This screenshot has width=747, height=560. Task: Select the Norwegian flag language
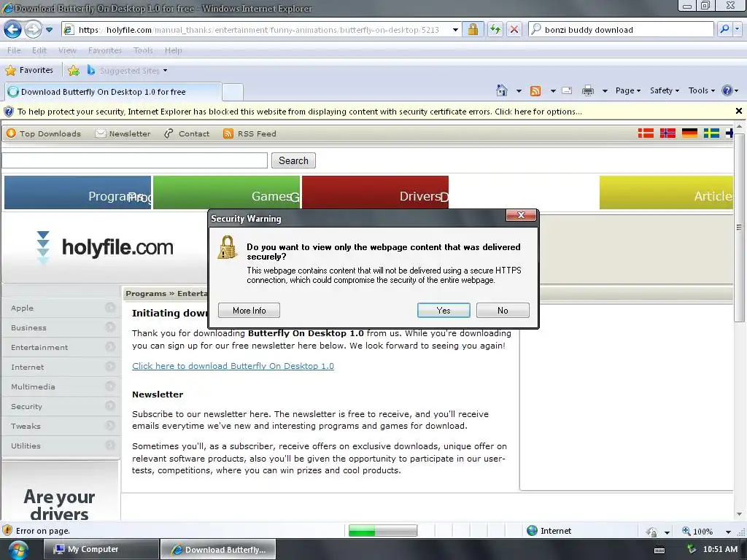pos(667,133)
